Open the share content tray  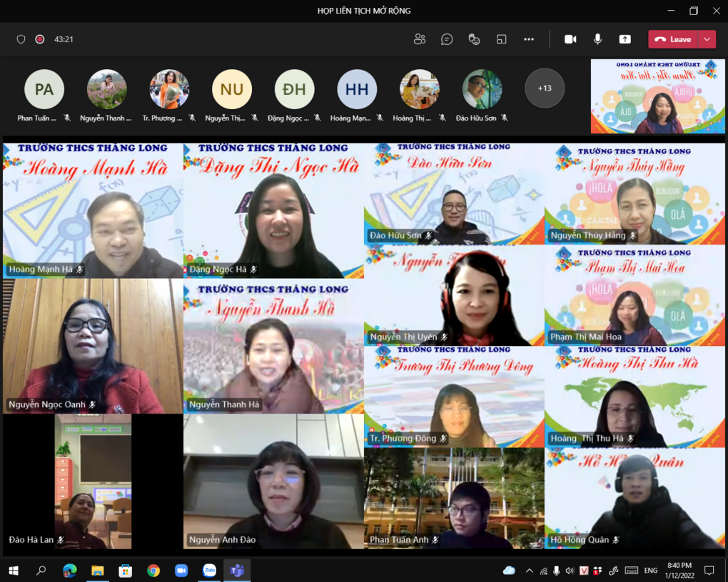(x=625, y=39)
